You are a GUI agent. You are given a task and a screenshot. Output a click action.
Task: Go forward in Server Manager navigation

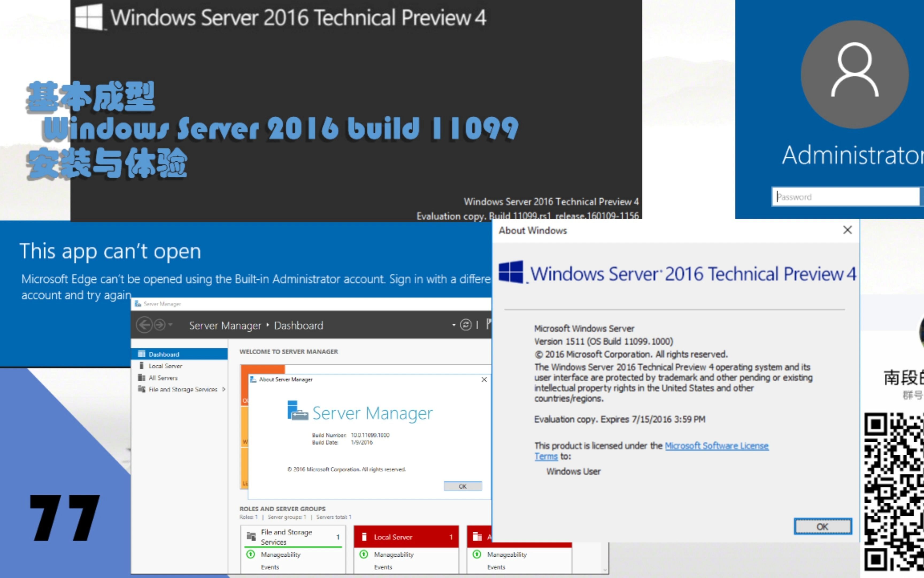click(160, 325)
